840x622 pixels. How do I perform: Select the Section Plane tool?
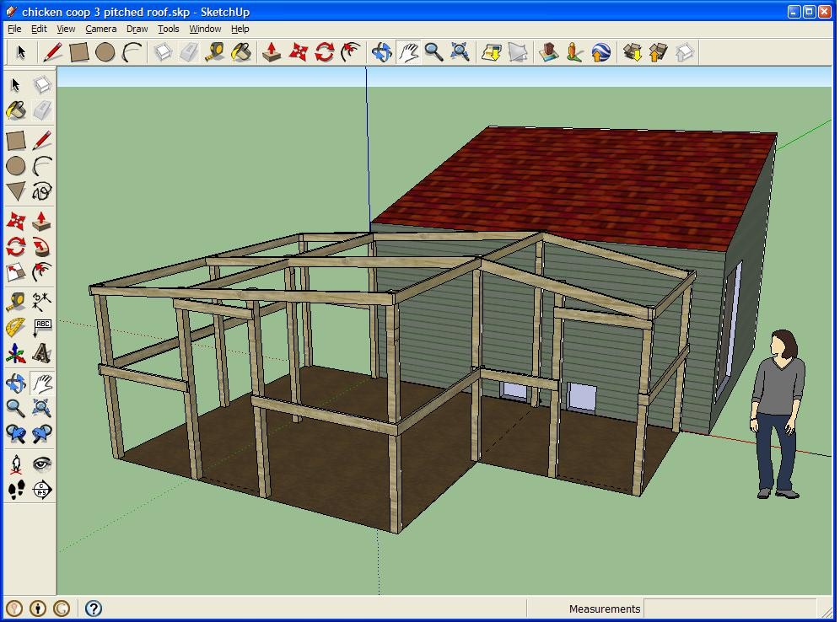[x=42, y=490]
